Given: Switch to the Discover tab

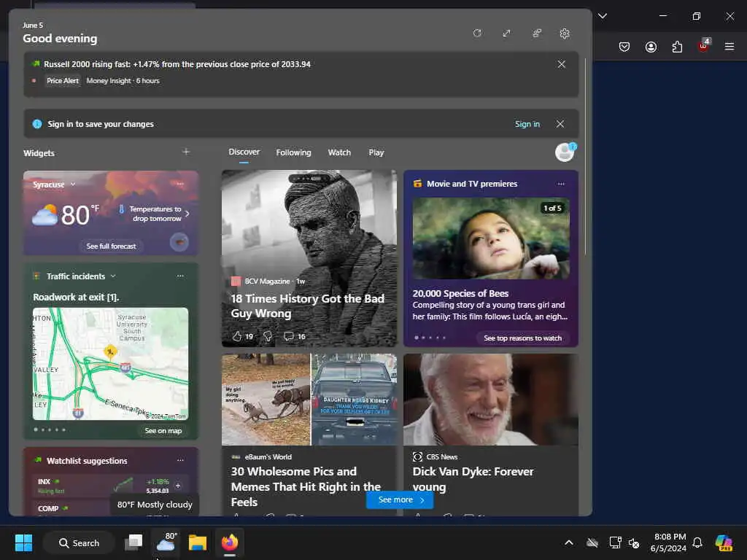Looking at the screenshot, I should tap(244, 152).
